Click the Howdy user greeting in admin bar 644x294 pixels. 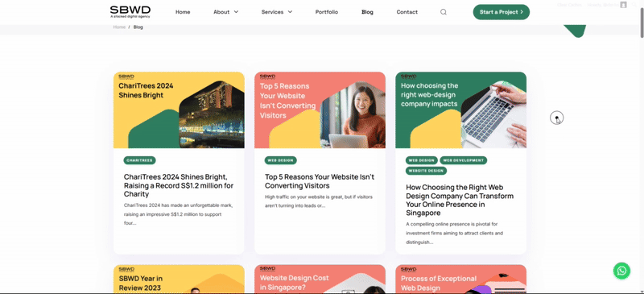[x=602, y=5]
